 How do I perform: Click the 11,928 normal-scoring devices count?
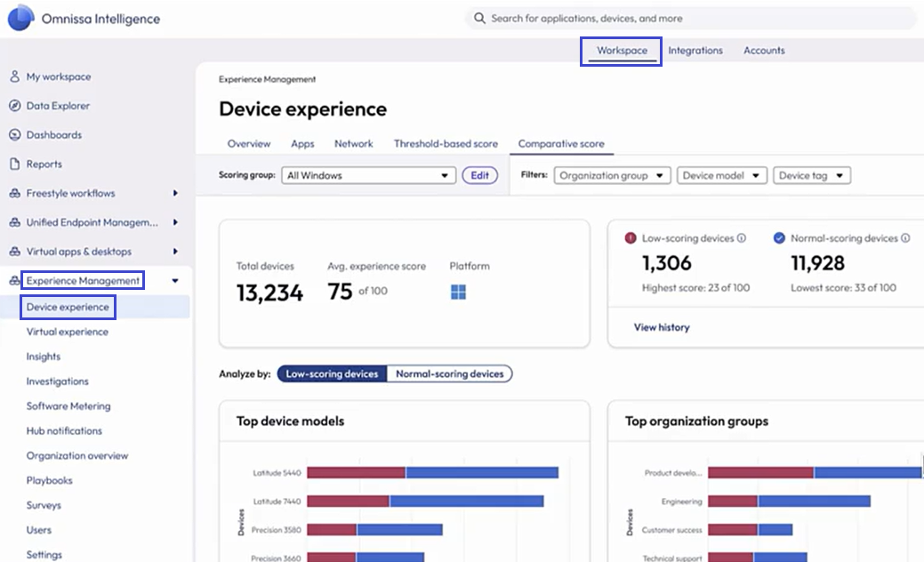pyautogui.click(x=817, y=262)
